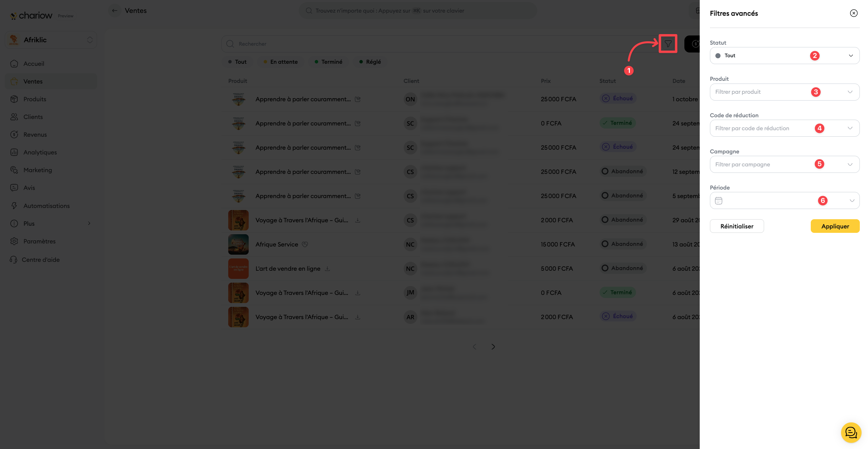Close the Filtres avancés panel
Image resolution: width=868 pixels, height=449 pixels.
tap(853, 13)
